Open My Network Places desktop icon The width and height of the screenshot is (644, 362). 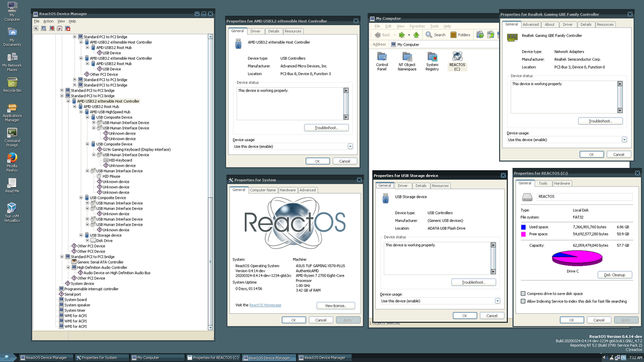pos(12,62)
